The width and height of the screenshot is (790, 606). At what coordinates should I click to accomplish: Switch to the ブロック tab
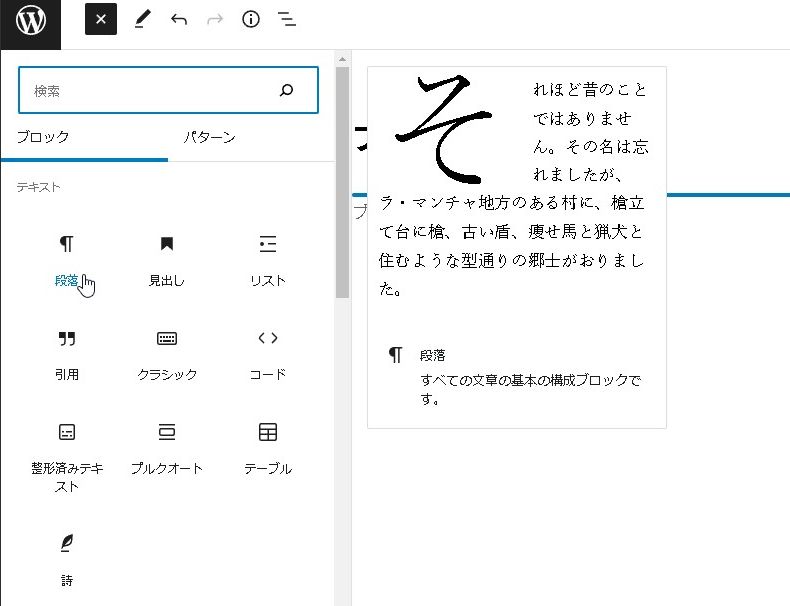(x=44, y=138)
